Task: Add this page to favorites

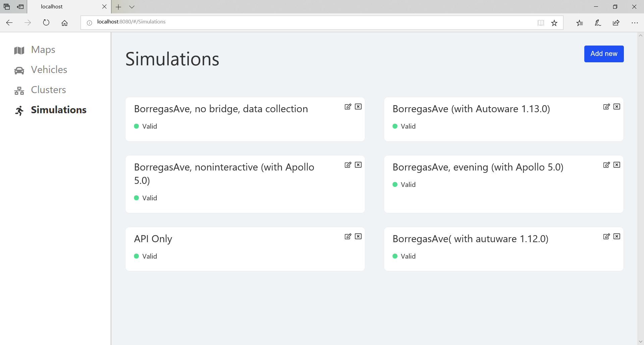Action: [x=554, y=23]
